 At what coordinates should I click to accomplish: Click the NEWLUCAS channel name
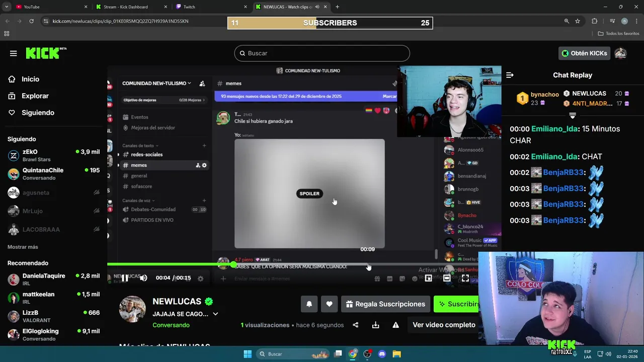[177, 301]
